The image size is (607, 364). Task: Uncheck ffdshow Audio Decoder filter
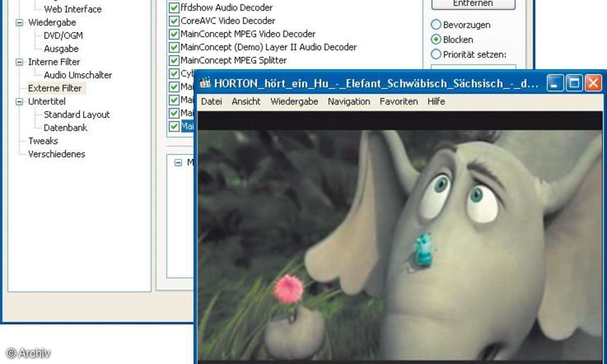[x=174, y=8]
